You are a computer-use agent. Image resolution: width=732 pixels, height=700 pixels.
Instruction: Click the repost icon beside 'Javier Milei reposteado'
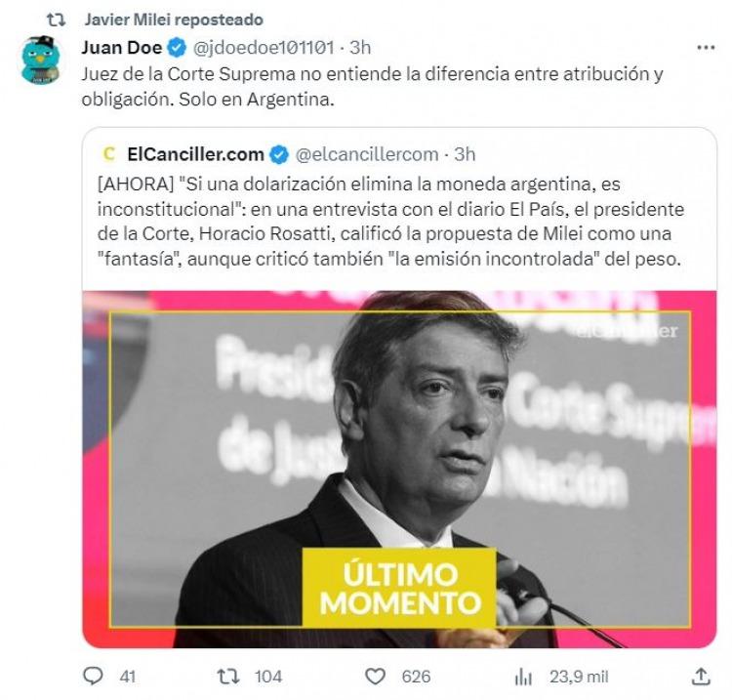(56, 20)
